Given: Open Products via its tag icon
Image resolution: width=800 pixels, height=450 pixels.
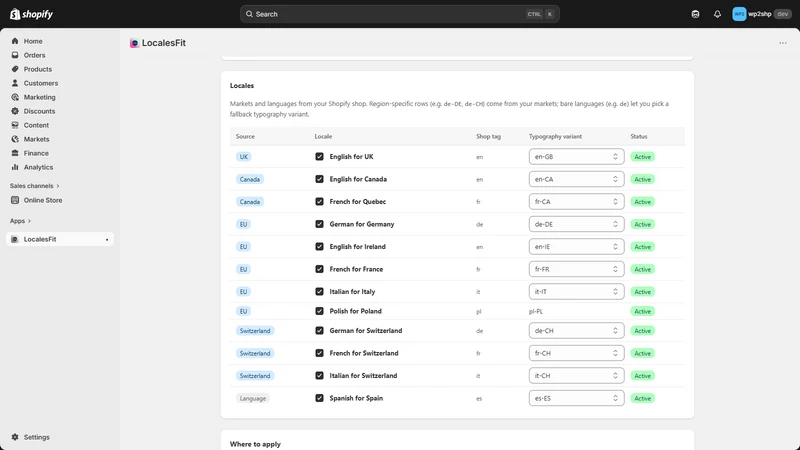Looking at the screenshot, I should [15, 69].
